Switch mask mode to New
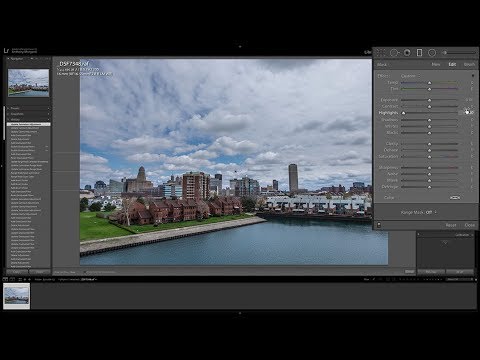 436,64
